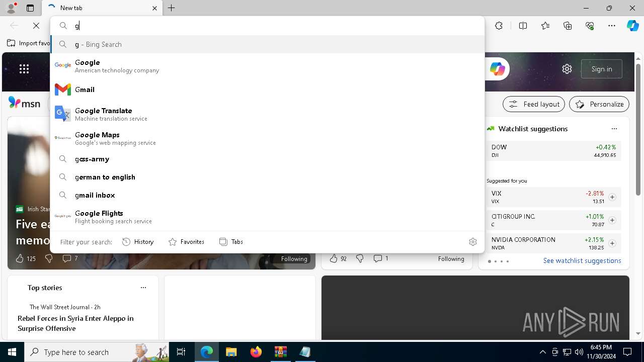Close the New tab tab
This screenshot has height=362, width=644.
tap(154, 8)
